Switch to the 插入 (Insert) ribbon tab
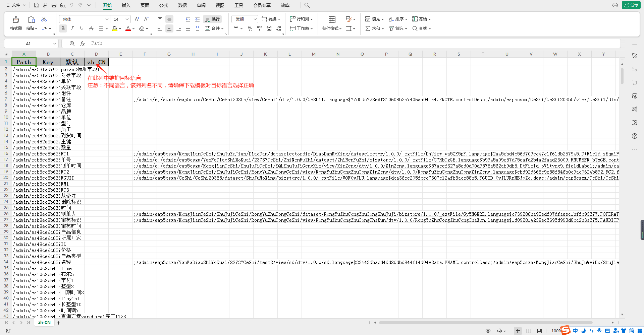 [126, 5]
